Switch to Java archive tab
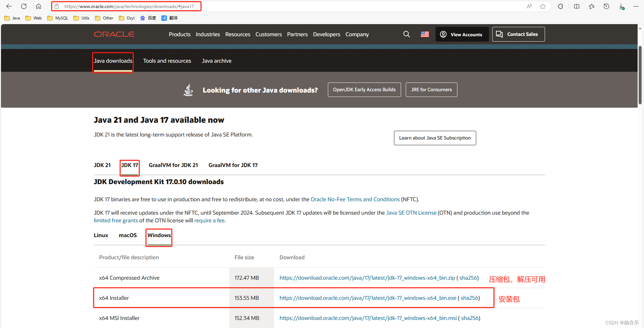The width and height of the screenshot is (644, 328). point(217,61)
